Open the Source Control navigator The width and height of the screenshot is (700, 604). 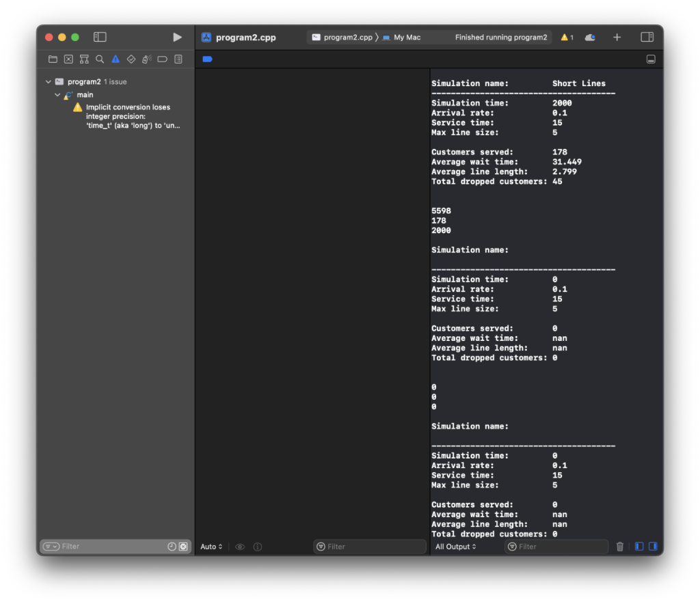pos(68,59)
